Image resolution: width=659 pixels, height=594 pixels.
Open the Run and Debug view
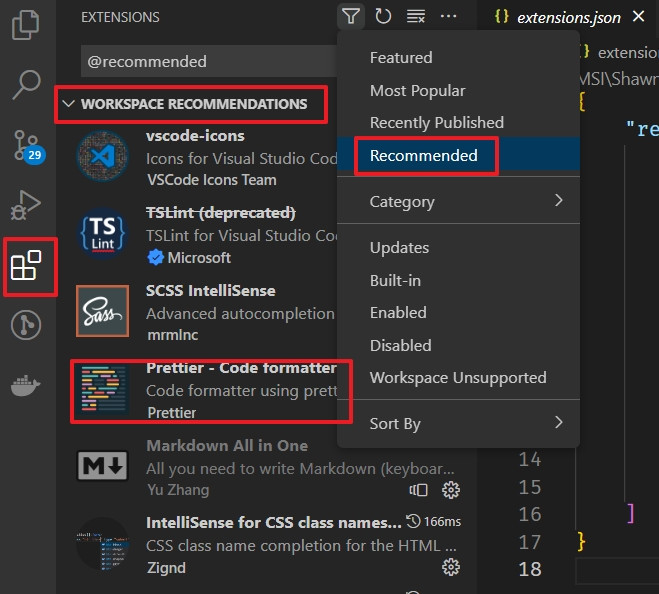[x=26, y=205]
